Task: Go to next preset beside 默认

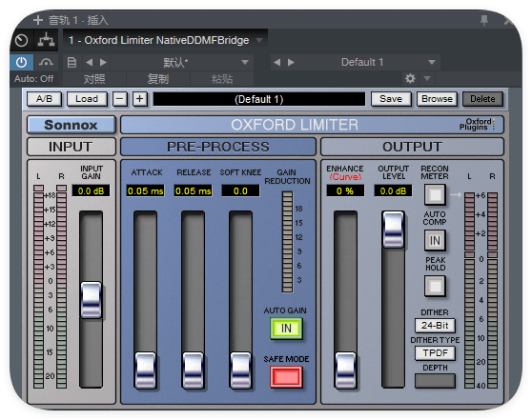Action: tap(104, 62)
